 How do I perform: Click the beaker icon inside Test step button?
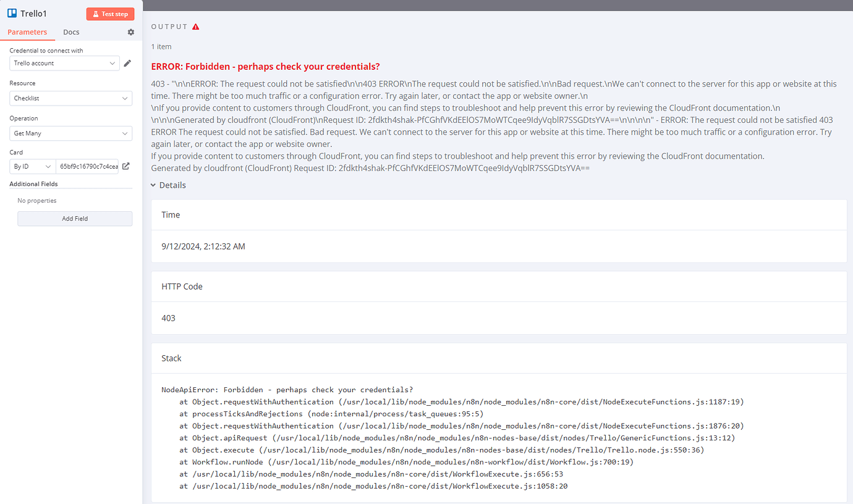point(95,14)
